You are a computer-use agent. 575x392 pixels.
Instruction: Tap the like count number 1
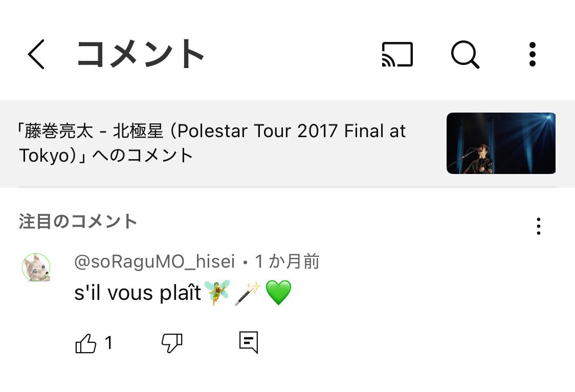108,343
